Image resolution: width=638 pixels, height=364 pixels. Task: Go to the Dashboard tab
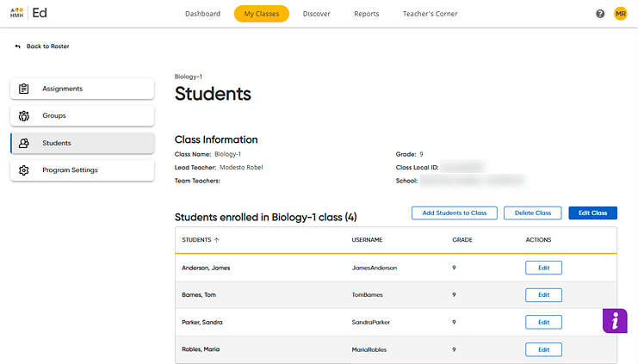pyautogui.click(x=202, y=14)
